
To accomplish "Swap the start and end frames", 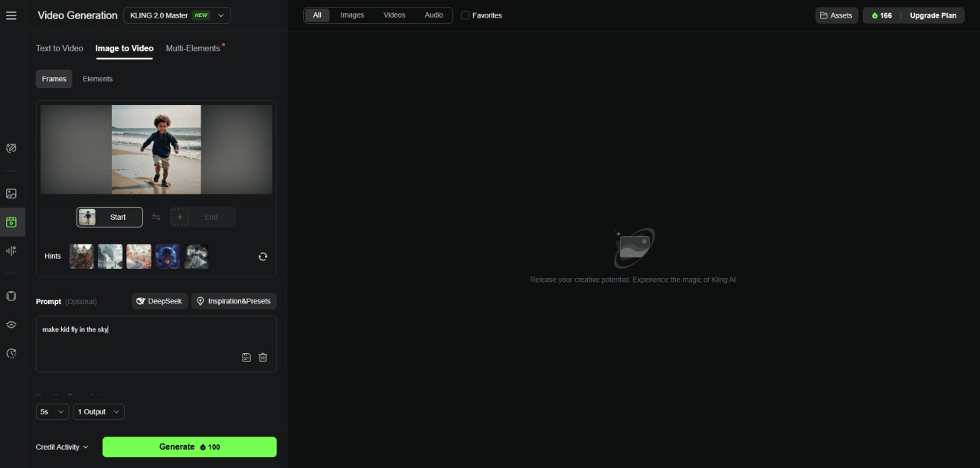I will (156, 218).
